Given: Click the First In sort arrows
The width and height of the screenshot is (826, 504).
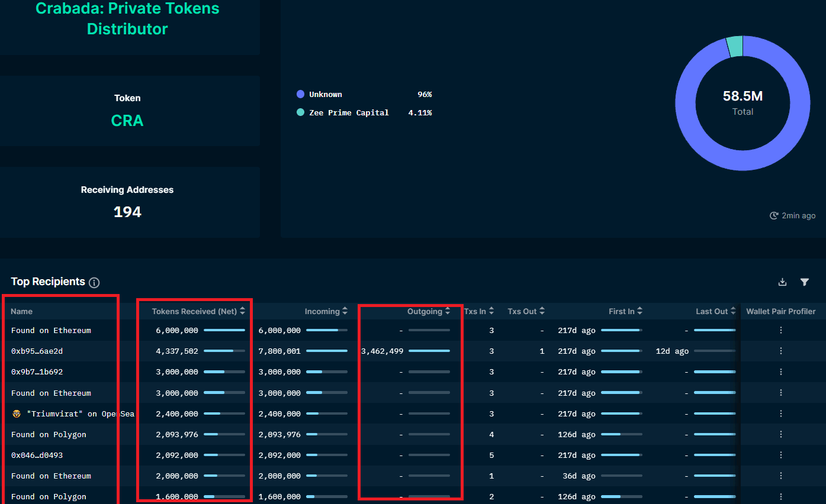Looking at the screenshot, I should 640,311.
